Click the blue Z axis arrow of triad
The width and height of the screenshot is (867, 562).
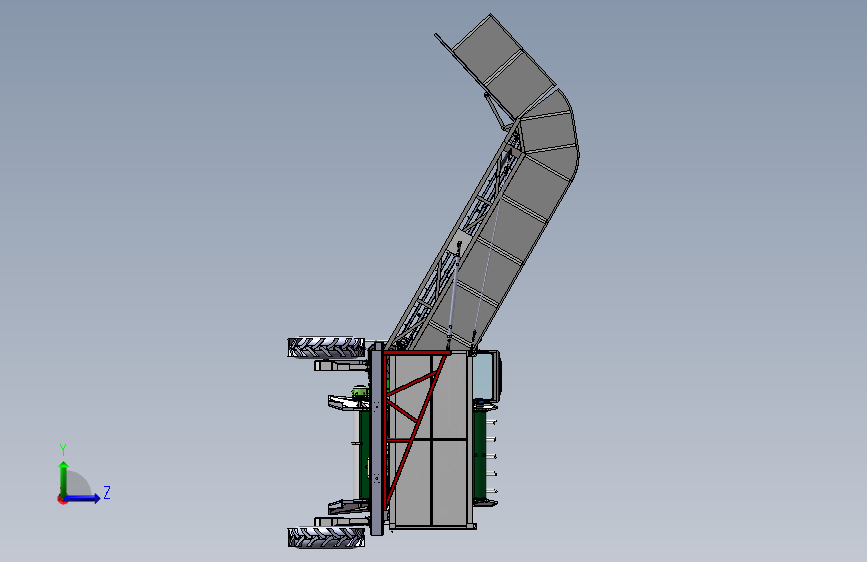click(83, 498)
